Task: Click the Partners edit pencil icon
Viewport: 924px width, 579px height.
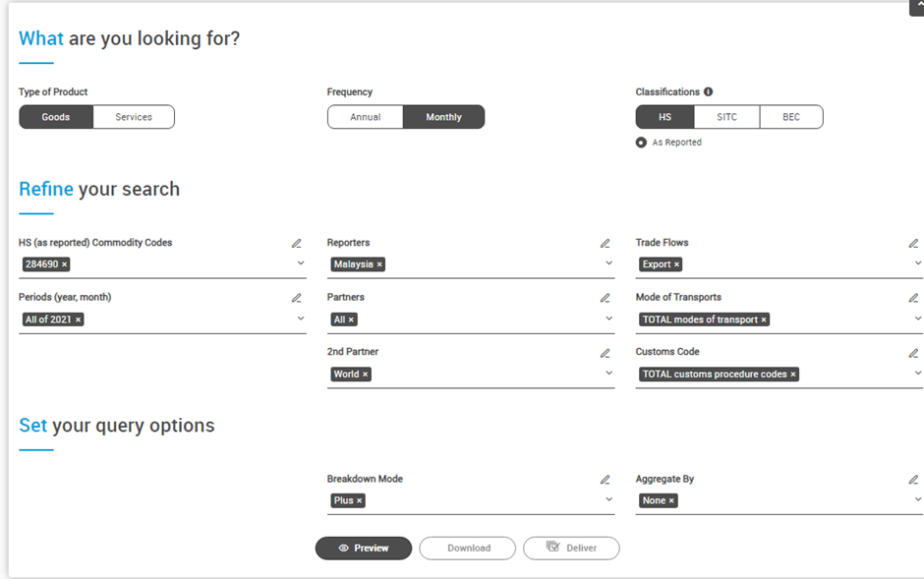Action: (x=606, y=298)
